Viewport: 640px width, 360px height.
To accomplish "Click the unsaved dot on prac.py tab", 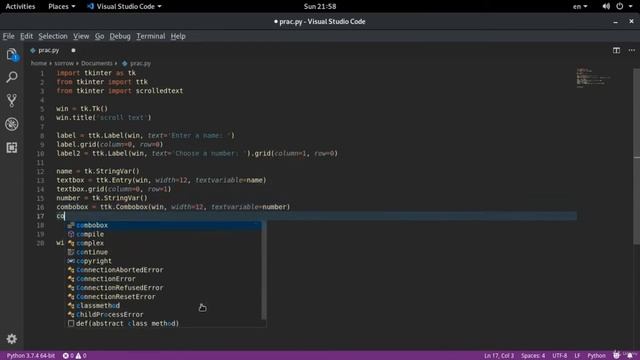I will coord(73,50).
